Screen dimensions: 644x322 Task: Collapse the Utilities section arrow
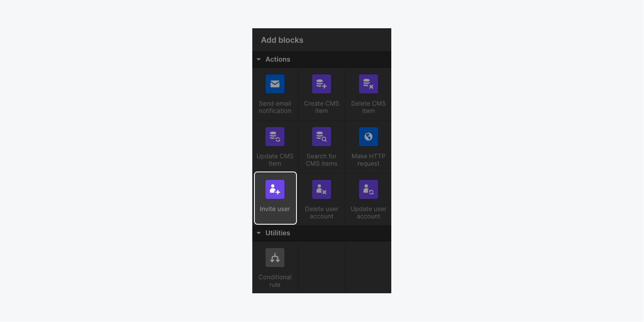click(x=259, y=233)
